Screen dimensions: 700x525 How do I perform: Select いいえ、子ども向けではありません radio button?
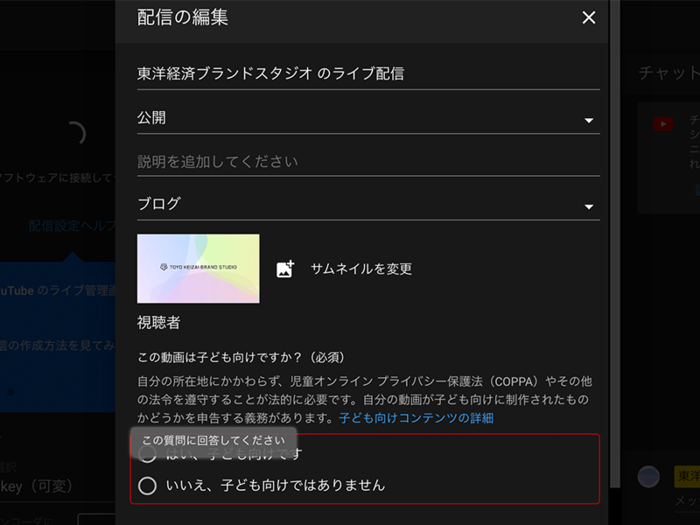pyautogui.click(x=148, y=486)
